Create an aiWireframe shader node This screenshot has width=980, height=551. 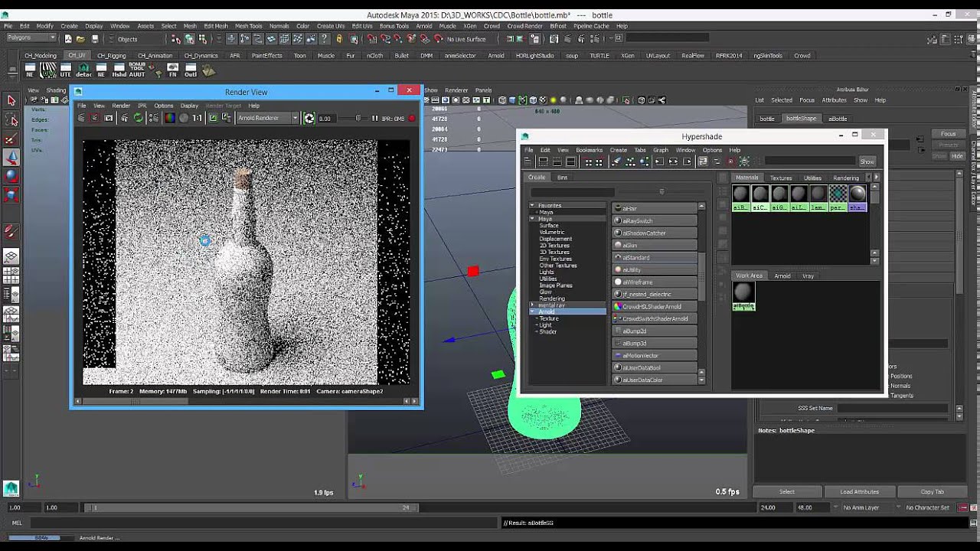point(655,282)
